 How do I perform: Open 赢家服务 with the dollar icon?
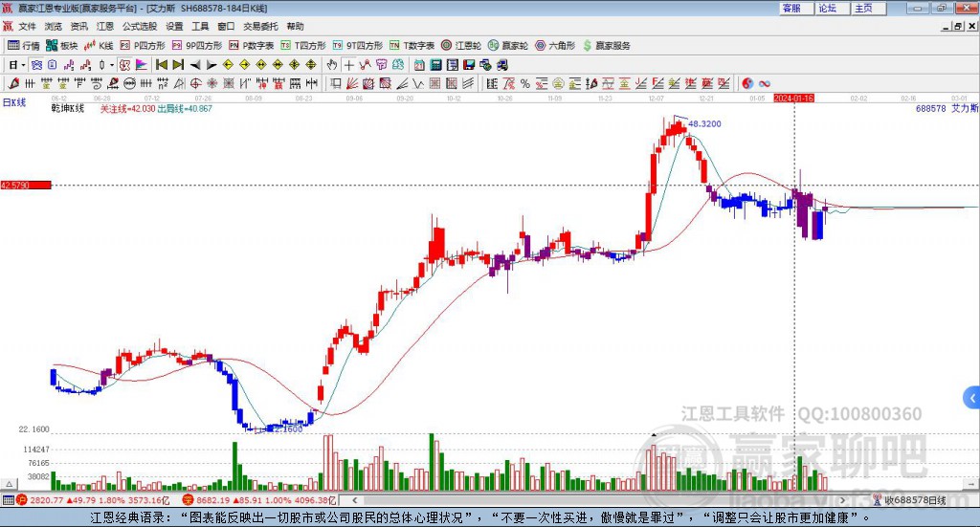pyautogui.click(x=606, y=46)
